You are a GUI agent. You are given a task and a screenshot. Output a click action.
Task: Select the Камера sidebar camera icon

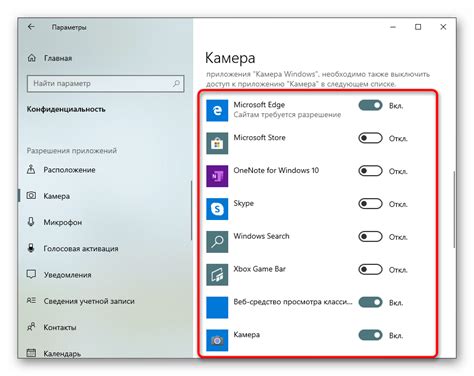[x=31, y=195]
